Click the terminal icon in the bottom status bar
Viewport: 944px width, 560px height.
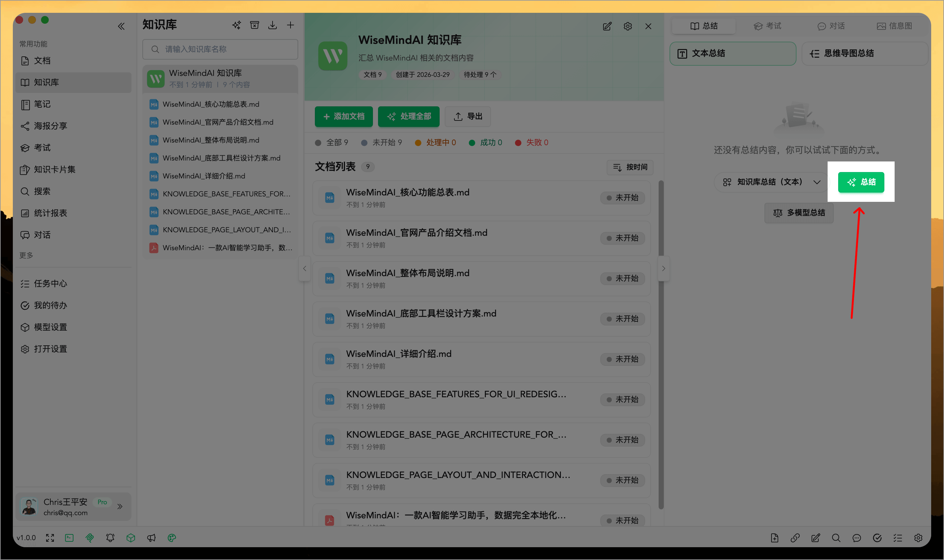click(69, 538)
